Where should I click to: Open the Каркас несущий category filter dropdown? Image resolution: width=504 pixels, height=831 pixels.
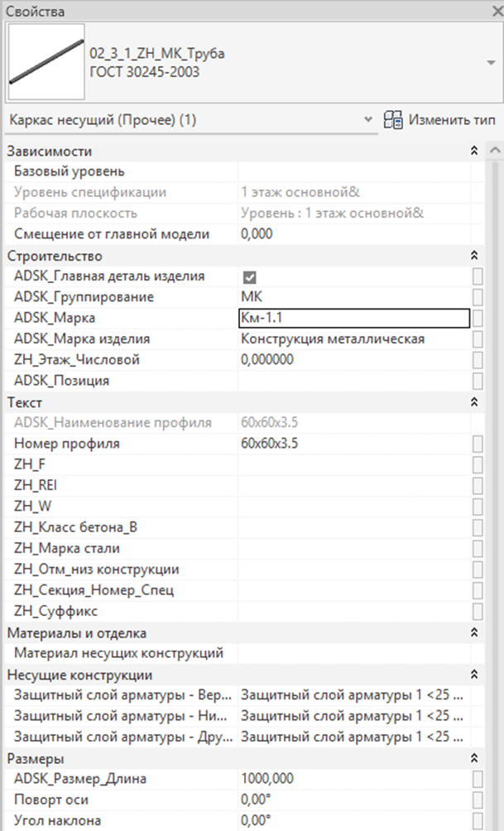tap(368, 120)
